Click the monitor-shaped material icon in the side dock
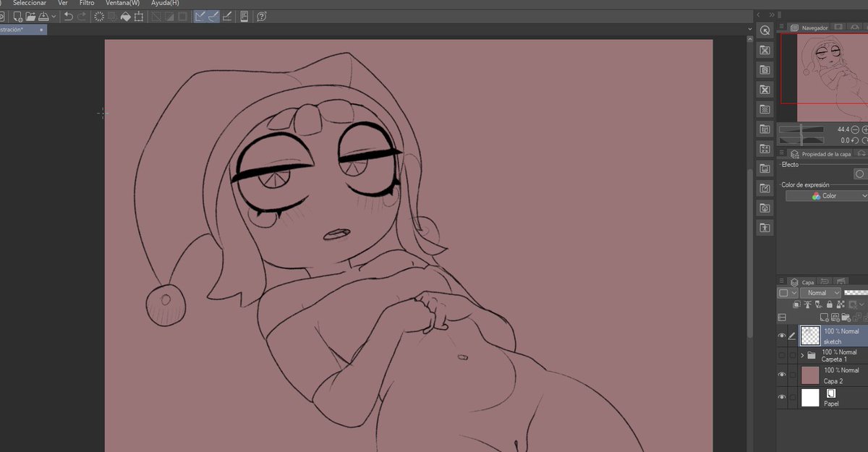This screenshot has width=868, height=452. (x=765, y=168)
